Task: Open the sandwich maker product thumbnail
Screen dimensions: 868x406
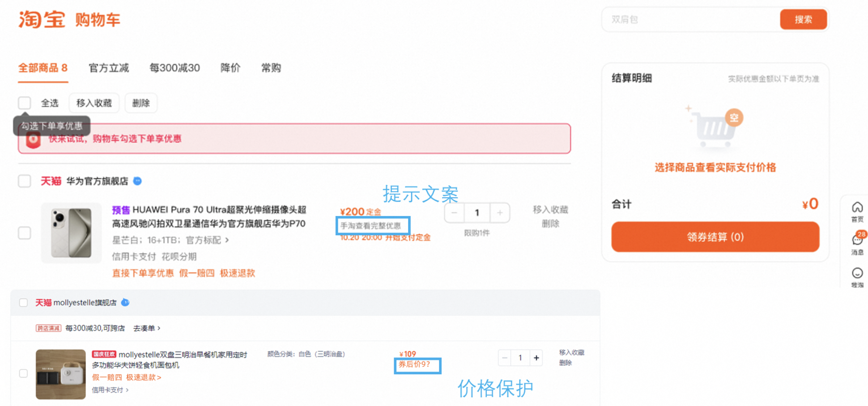Action: coord(60,374)
